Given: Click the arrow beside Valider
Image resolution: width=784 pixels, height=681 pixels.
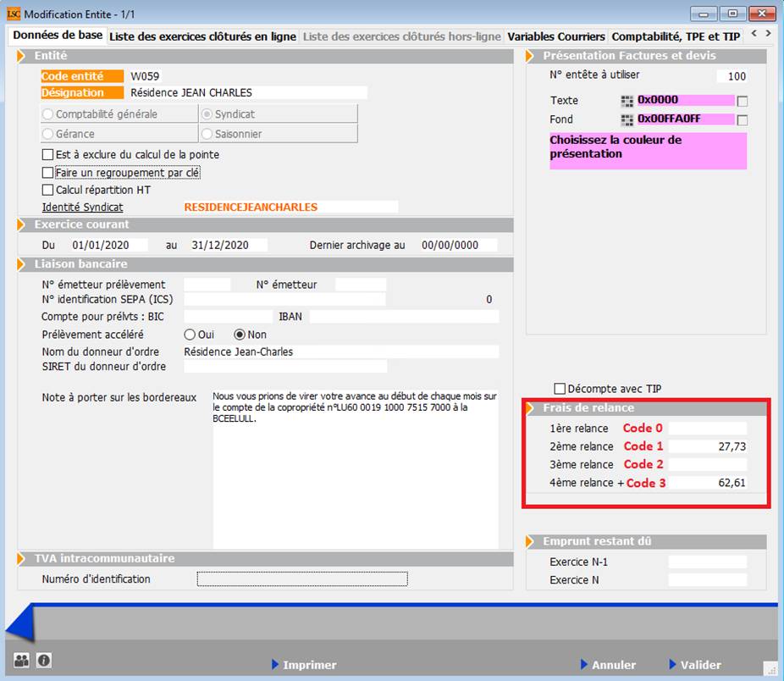Looking at the screenshot, I should tap(672, 665).
